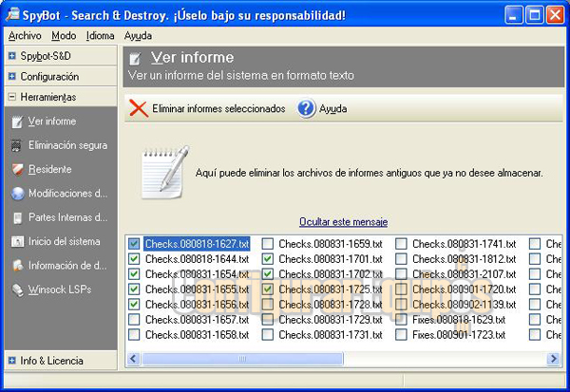
Task: Open the Idioma menu
Action: coord(100,36)
